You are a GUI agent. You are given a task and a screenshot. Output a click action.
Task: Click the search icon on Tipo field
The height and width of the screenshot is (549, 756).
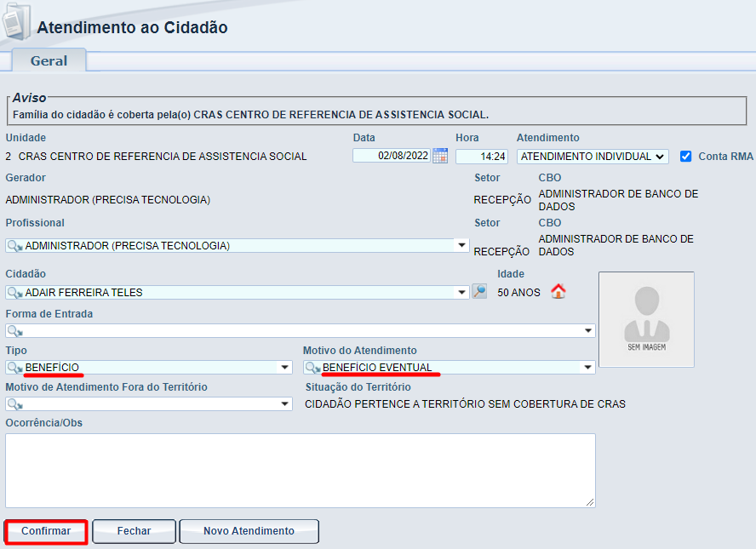(12, 368)
